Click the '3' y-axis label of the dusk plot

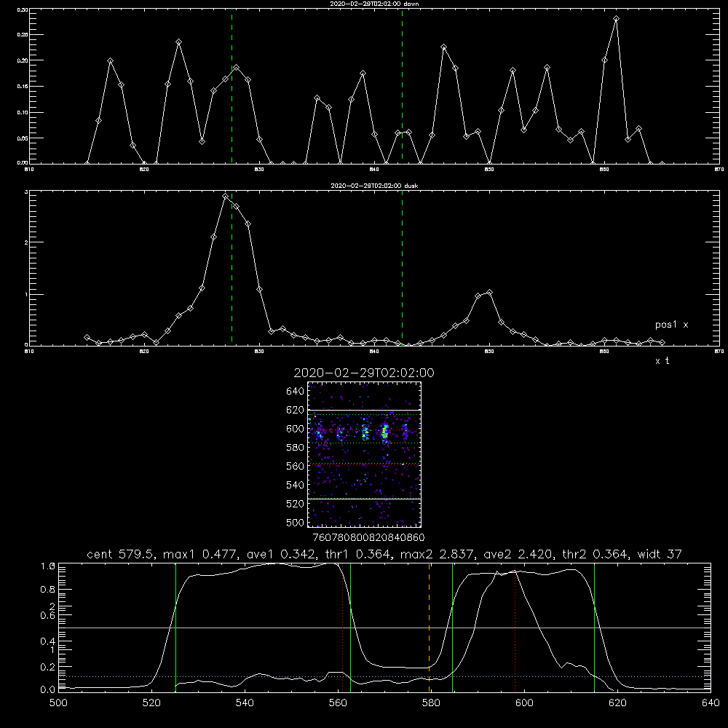coord(26,191)
